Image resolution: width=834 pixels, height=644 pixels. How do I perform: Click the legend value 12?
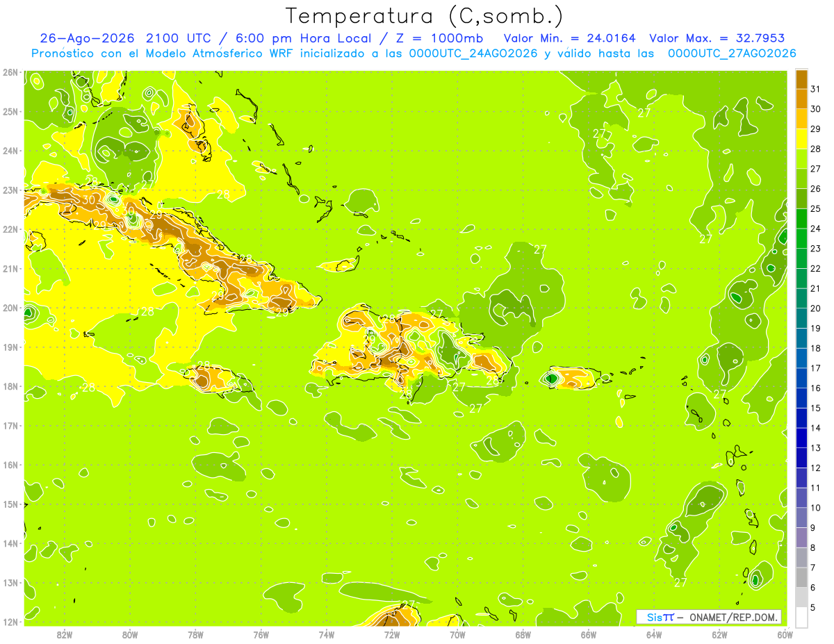tap(817, 468)
